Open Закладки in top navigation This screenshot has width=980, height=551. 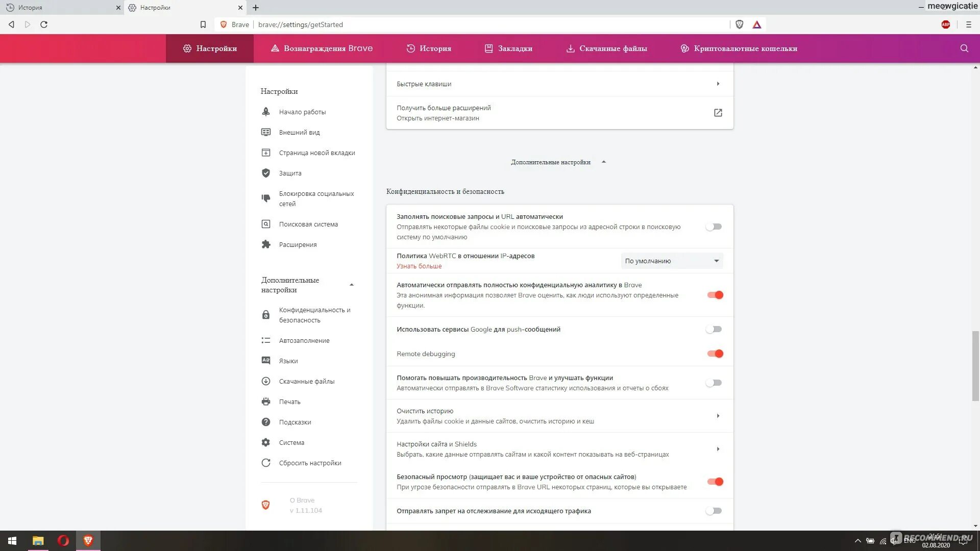(508, 48)
